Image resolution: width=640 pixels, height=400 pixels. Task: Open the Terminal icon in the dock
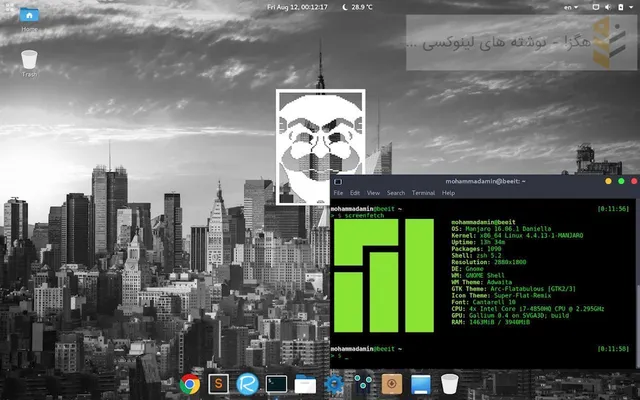pyautogui.click(x=276, y=384)
